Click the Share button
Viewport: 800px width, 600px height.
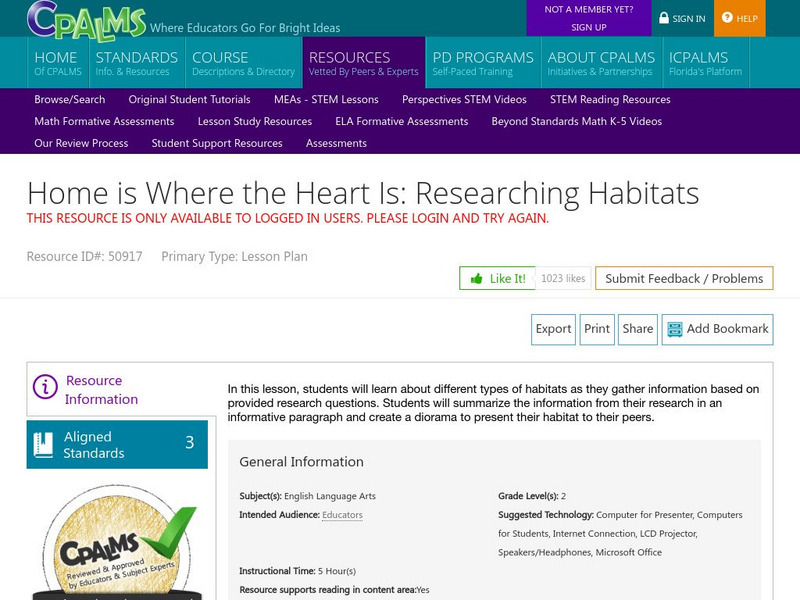[638, 329]
